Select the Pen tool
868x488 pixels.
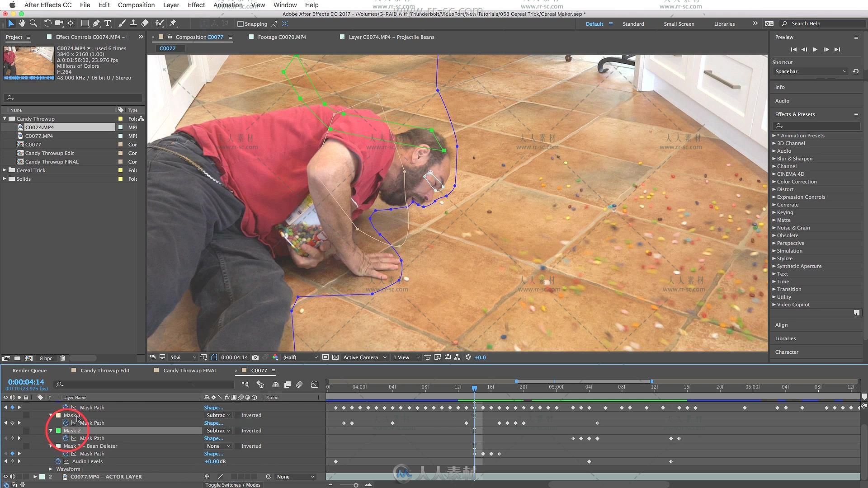[96, 23]
